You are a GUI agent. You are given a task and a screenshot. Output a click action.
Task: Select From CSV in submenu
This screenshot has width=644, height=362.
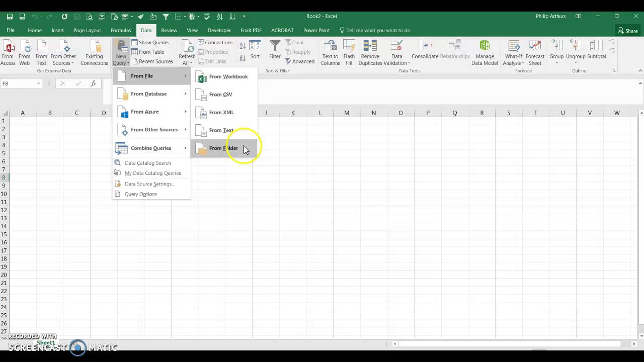click(x=224, y=95)
